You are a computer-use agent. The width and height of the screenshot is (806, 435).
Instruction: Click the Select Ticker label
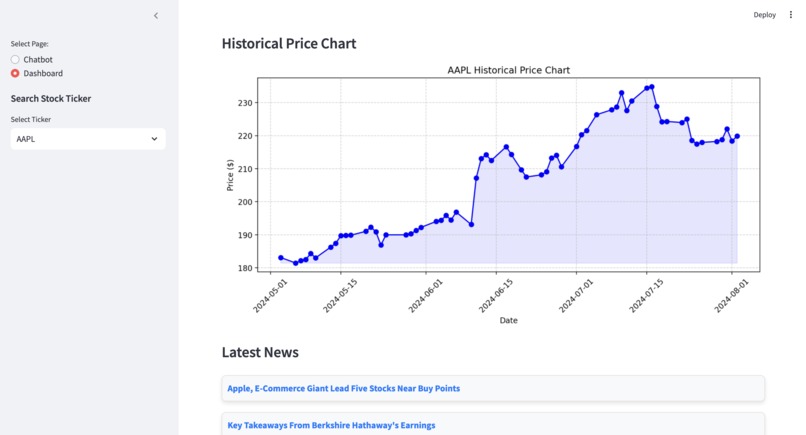[31, 119]
